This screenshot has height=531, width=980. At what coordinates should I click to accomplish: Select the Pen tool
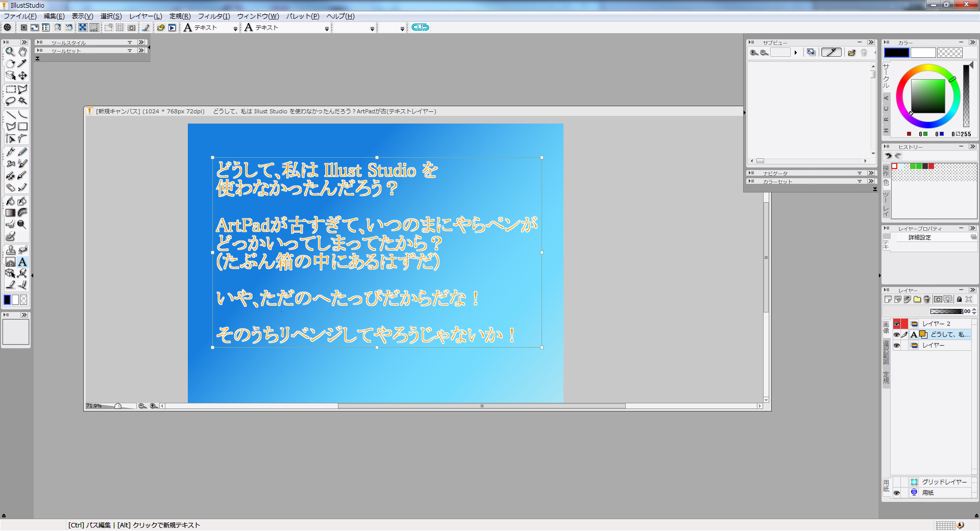(10, 152)
